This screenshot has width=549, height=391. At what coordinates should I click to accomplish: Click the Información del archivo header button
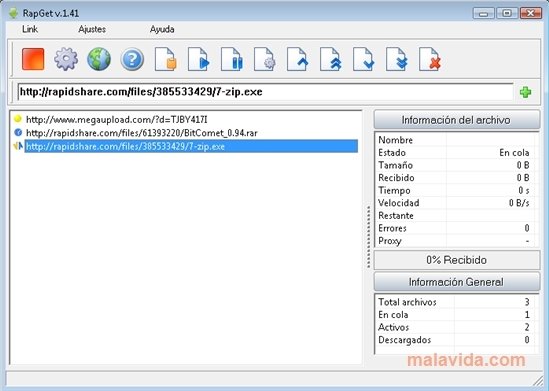click(x=457, y=120)
